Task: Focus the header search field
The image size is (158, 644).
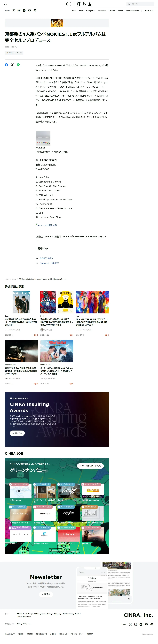Action: (x=140, y=4)
